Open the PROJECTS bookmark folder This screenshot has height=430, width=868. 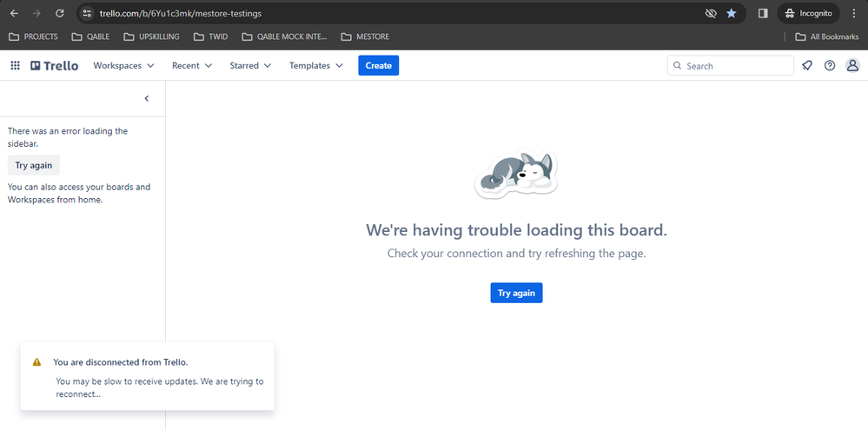click(x=34, y=36)
